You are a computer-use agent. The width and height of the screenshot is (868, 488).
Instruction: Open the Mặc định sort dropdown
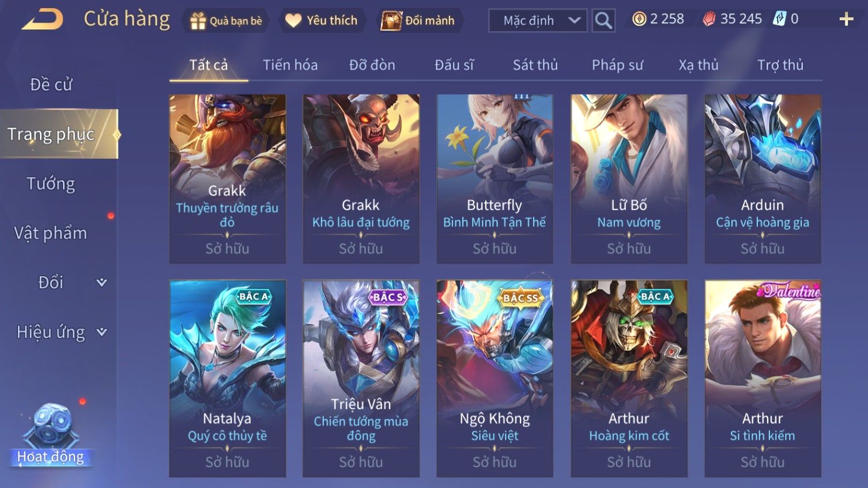[538, 21]
